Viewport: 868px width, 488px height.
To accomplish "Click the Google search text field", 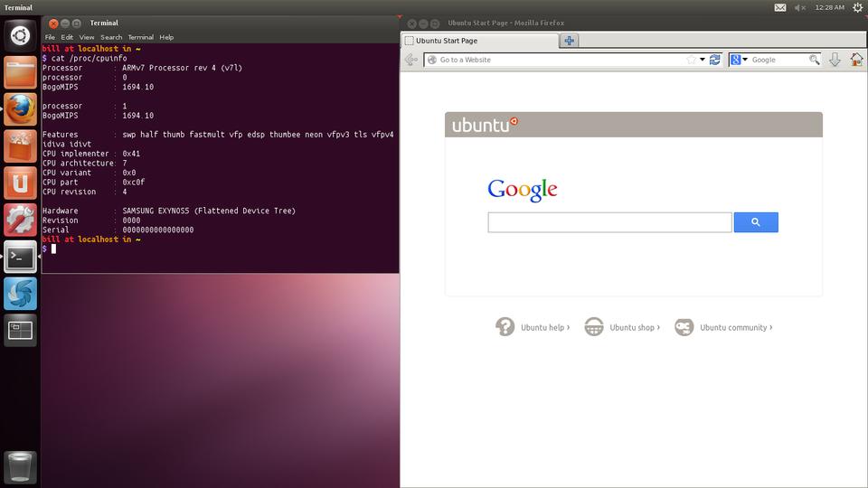I will [x=609, y=222].
